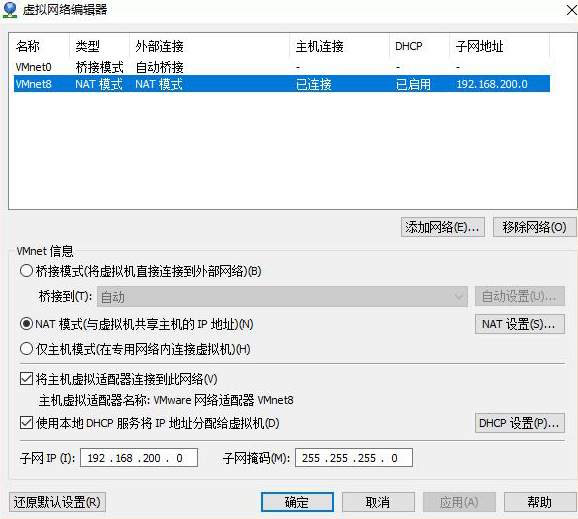Confirm with the 确定 button

[x=297, y=502]
